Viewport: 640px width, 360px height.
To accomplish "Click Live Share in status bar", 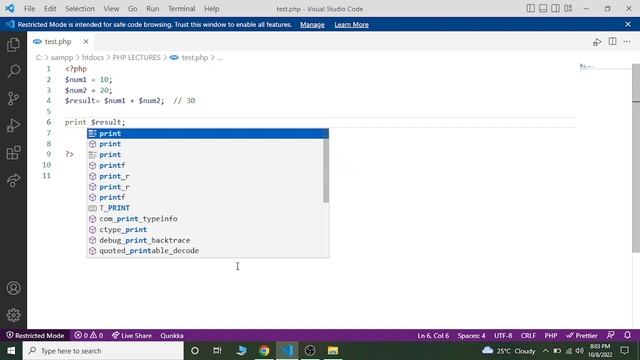I will 132,336.
